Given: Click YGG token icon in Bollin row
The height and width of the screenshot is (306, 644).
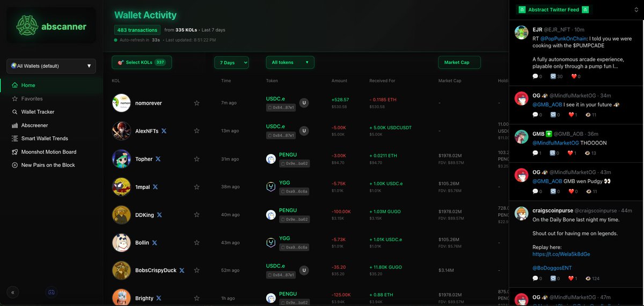Looking at the screenshot, I should (x=271, y=243).
